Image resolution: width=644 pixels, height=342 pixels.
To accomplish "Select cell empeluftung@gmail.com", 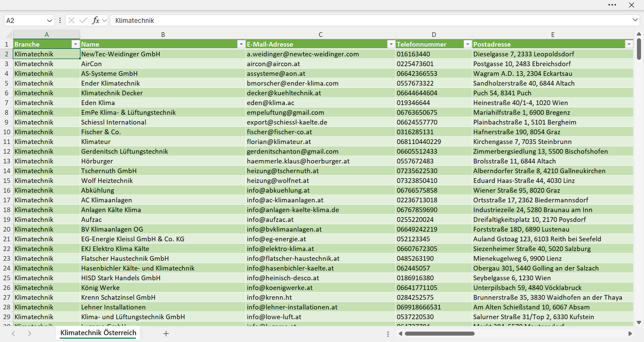I will 321,112.
